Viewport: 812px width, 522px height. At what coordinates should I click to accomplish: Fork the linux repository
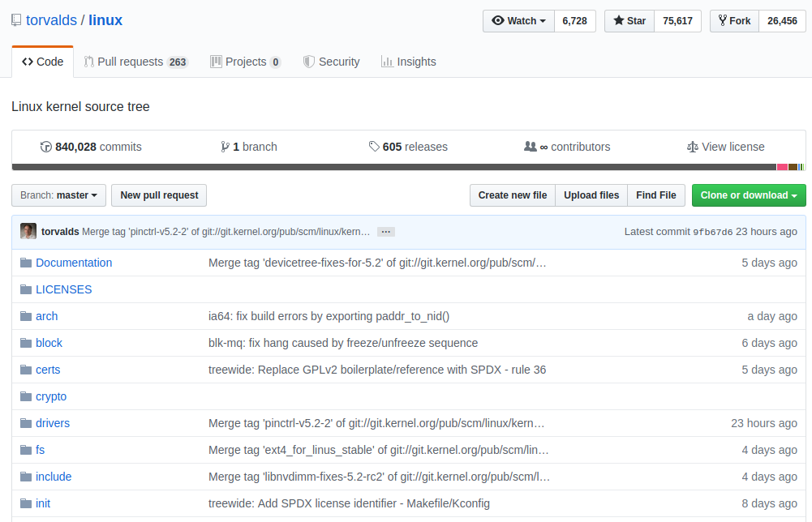(734, 21)
